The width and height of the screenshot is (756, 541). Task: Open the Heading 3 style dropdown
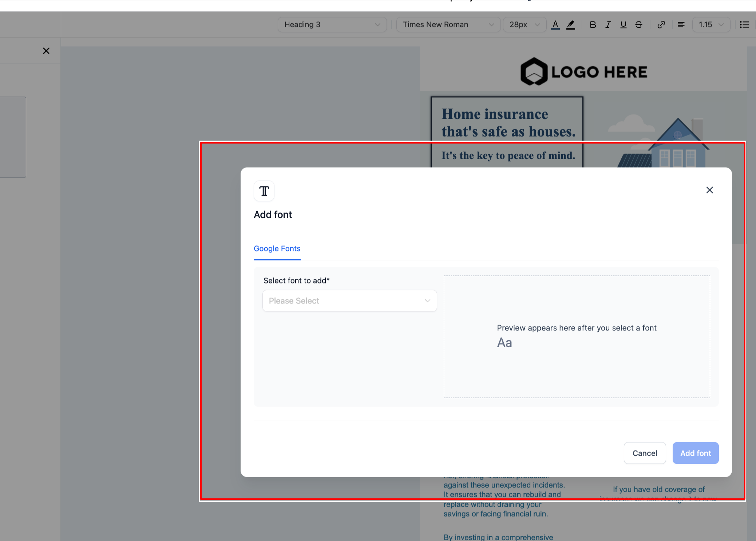pyautogui.click(x=332, y=25)
